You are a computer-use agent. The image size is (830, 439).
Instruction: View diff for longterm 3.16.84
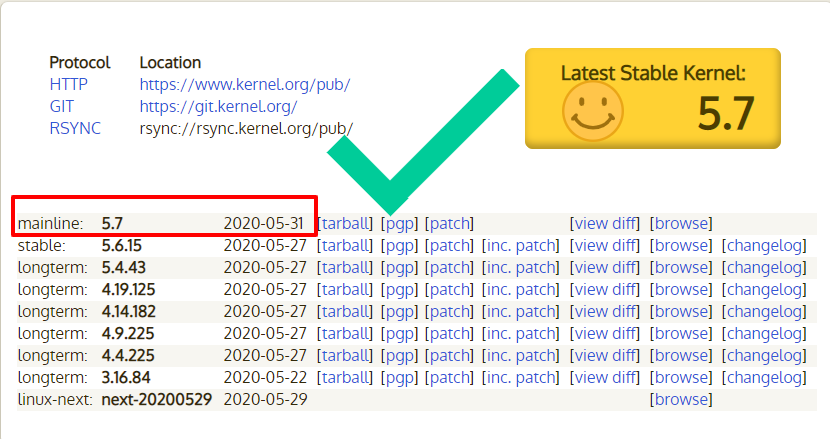pos(605,378)
